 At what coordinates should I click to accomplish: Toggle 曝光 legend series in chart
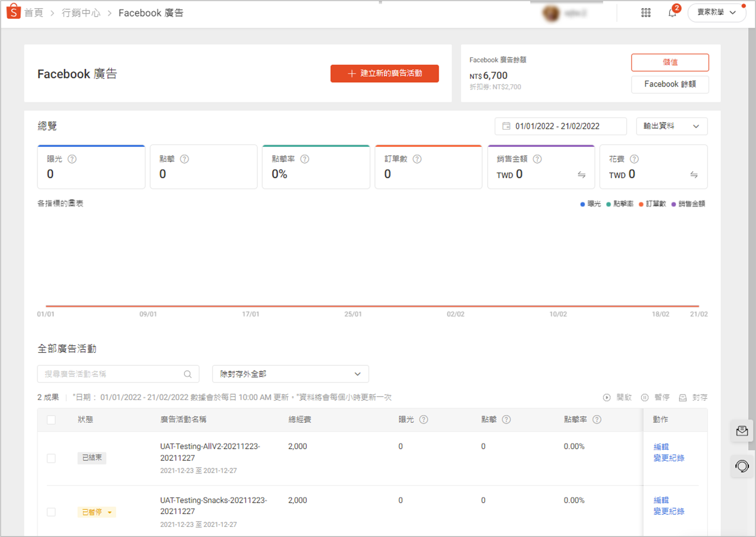(591, 204)
